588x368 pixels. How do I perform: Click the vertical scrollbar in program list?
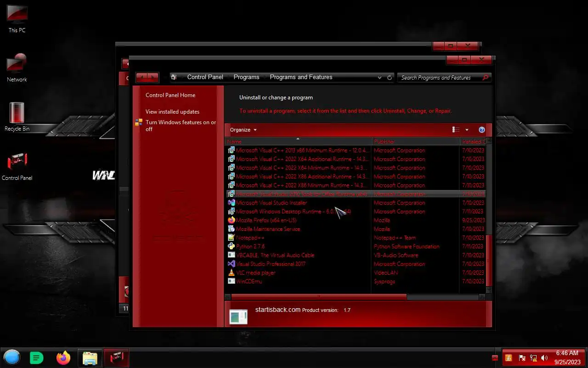tap(489, 260)
